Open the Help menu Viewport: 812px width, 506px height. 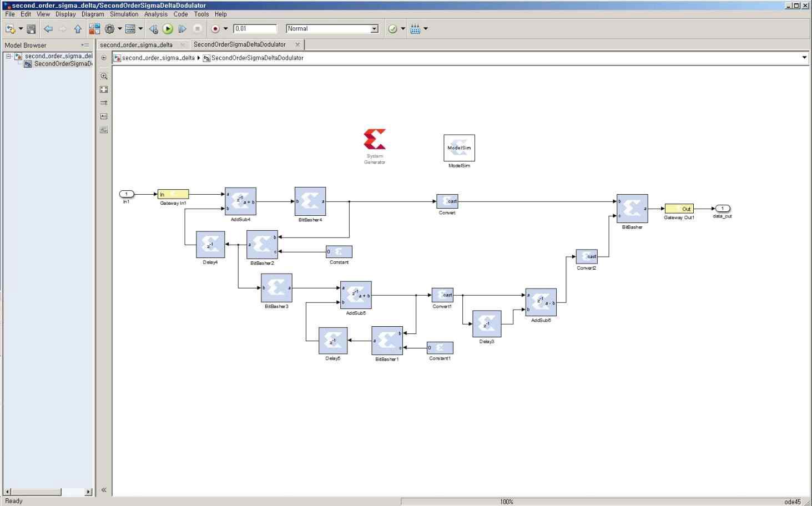point(221,14)
